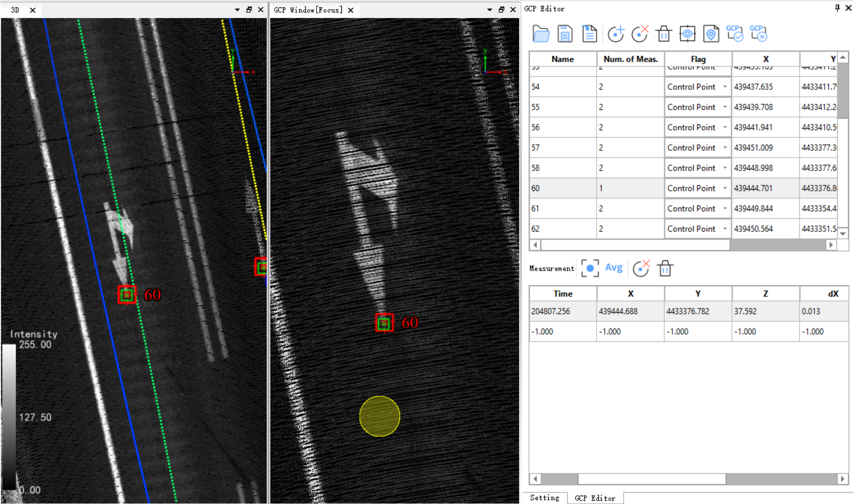This screenshot has width=854, height=504.
Task: Switch to the 3D tab
Action: tap(15, 9)
